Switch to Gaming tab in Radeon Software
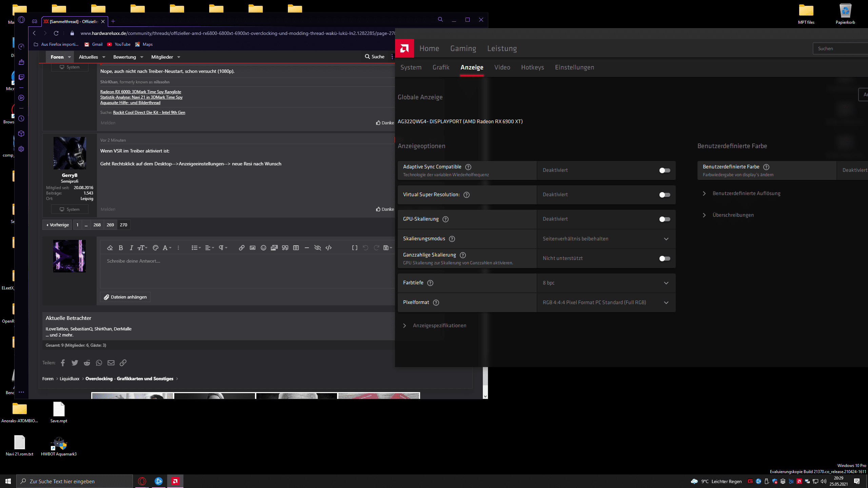 click(x=463, y=48)
